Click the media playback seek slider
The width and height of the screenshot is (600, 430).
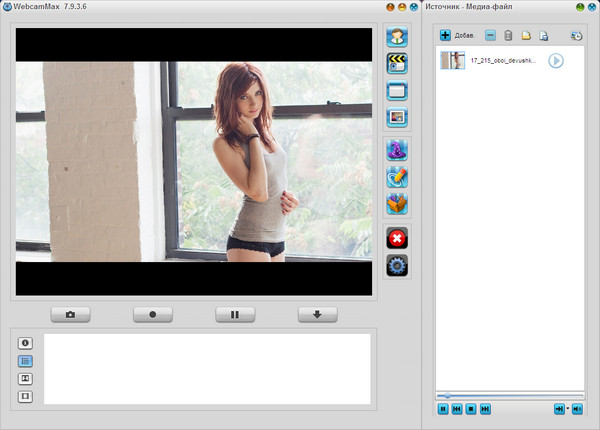click(x=510, y=396)
